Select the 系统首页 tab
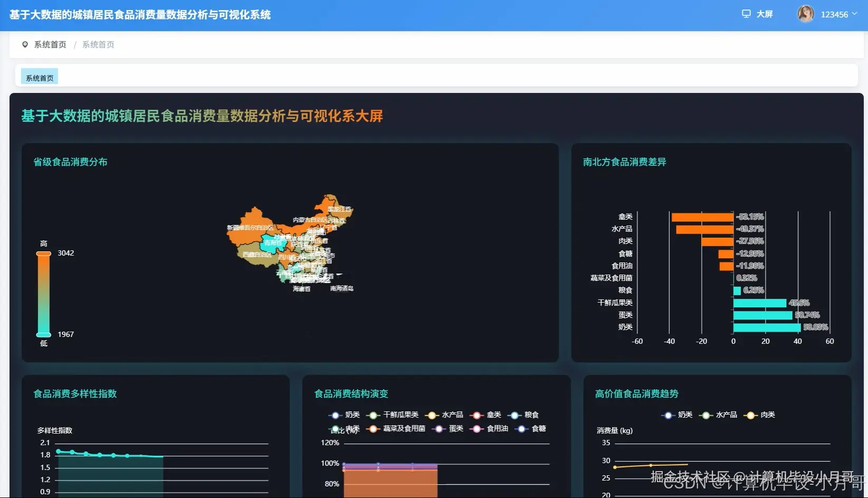868x498 pixels. click(39, 77)
